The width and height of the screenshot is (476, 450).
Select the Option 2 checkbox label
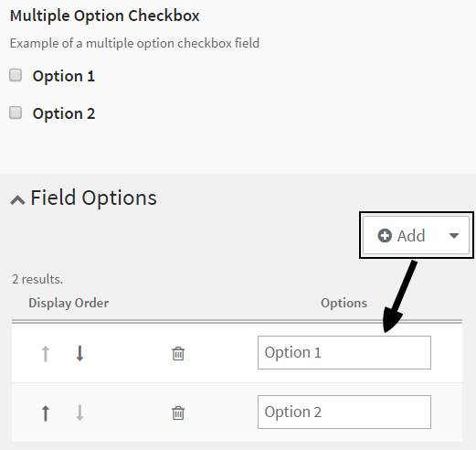point(64,113)
